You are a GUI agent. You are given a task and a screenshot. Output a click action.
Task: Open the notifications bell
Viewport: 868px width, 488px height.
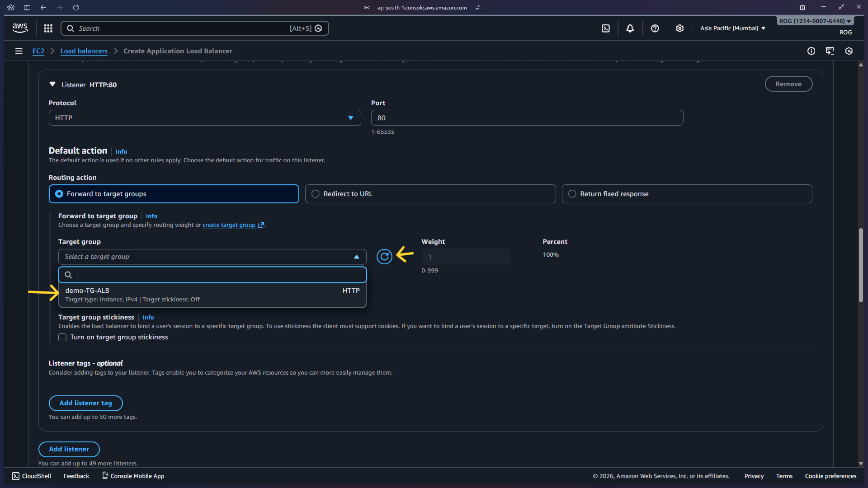tap(630, 28)
